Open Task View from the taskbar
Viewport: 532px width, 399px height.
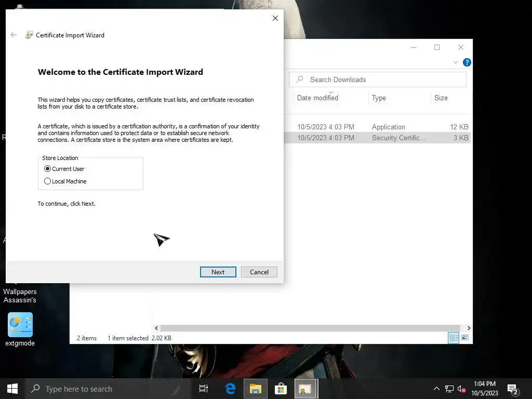pyautogui.click(x=204, y=389)
